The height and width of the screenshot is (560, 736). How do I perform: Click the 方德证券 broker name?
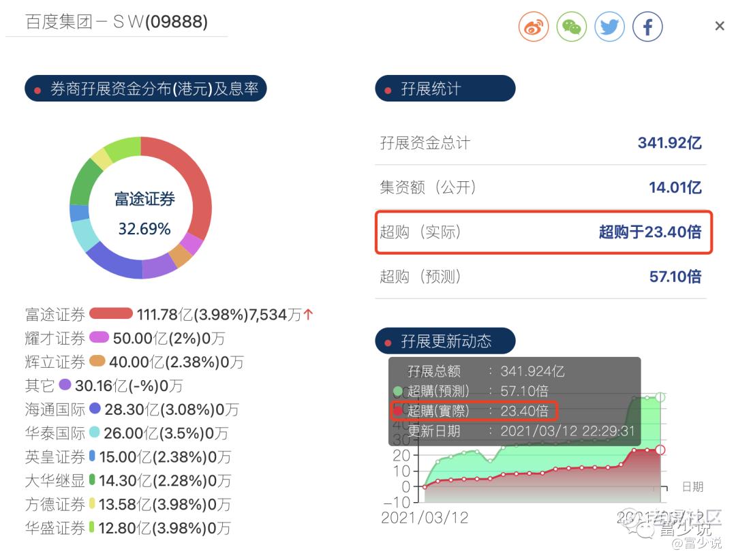[x=55, y=504]
